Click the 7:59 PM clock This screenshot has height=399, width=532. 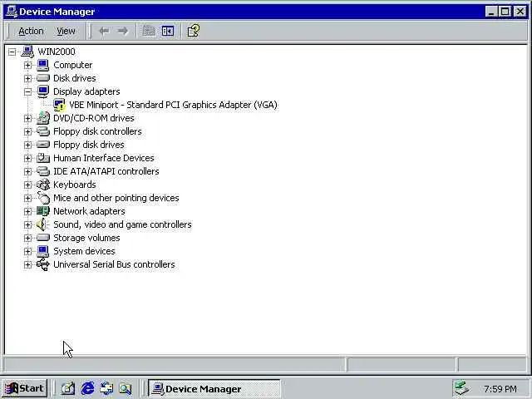pyautogui.click(x=500, y=389)
